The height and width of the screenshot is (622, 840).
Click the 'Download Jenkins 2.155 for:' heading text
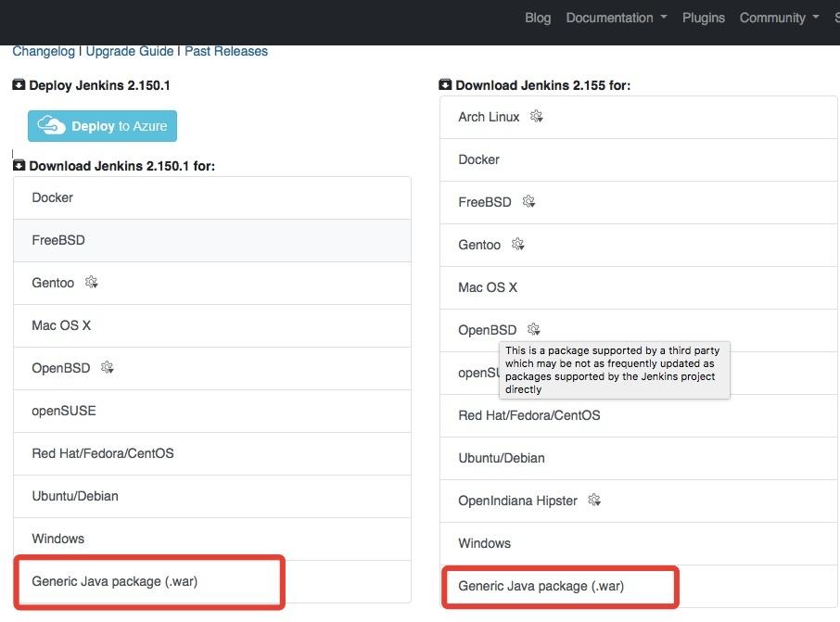pos(542,85)
